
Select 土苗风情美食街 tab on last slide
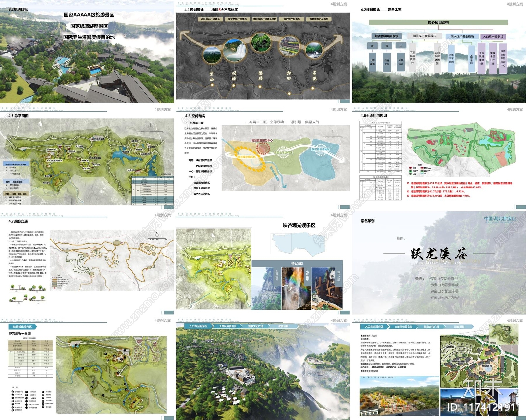[404, 327]
